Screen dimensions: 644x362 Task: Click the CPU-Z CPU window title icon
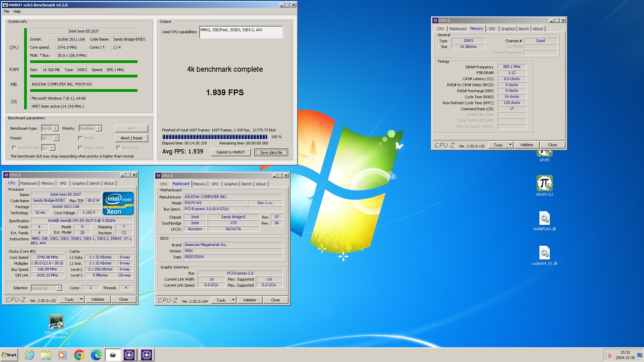coord(6,175)
